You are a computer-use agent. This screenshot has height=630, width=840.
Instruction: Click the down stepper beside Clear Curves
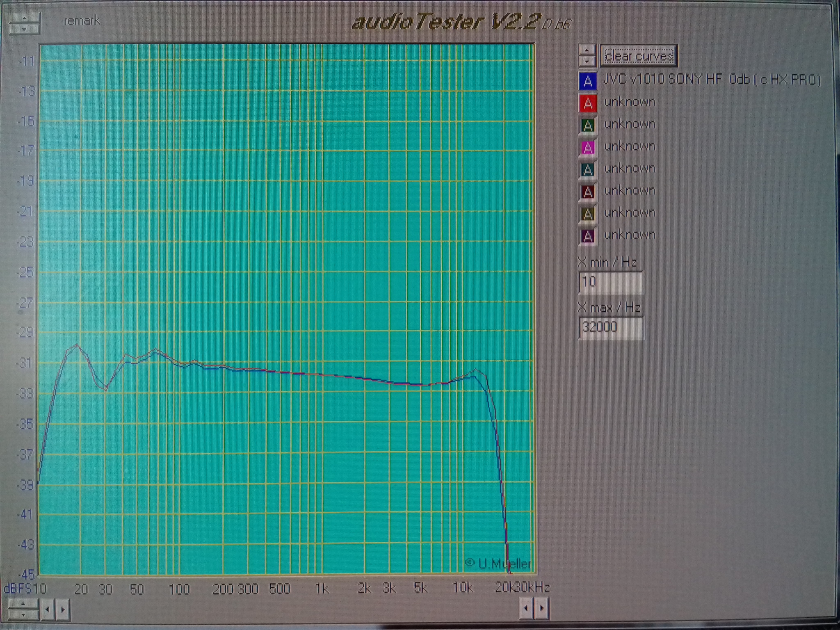pos(587,61)
